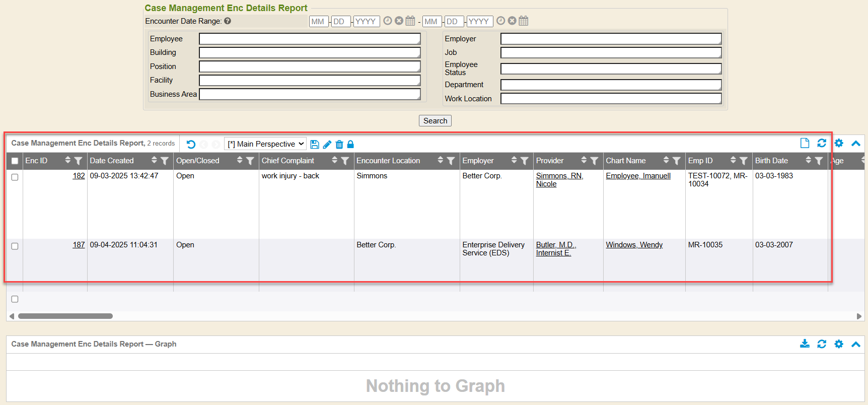Check the box for encounter 187
868x405 pixels.
click(x=15, y=246)
